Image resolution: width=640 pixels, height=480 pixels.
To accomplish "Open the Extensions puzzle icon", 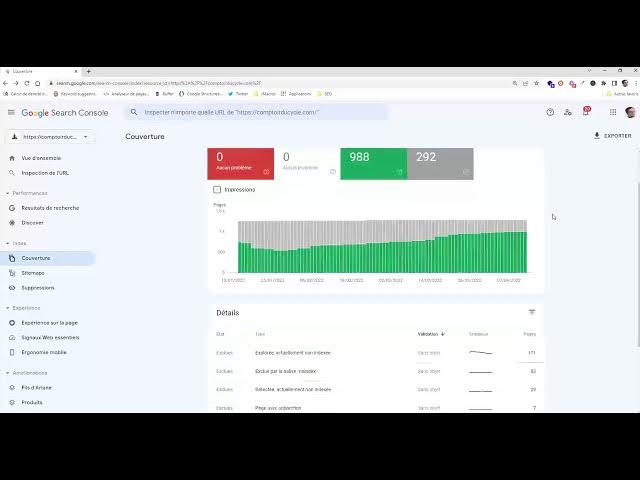I will coord(603,83).
